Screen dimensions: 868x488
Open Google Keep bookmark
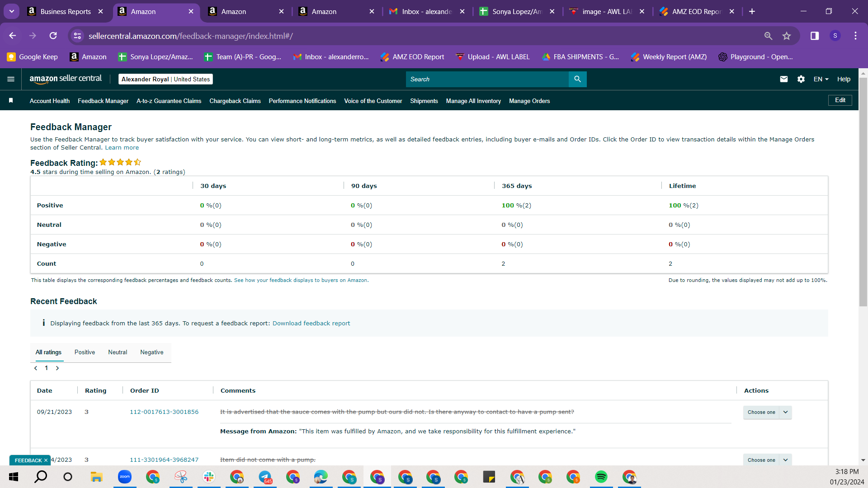[x=33, y=56]
